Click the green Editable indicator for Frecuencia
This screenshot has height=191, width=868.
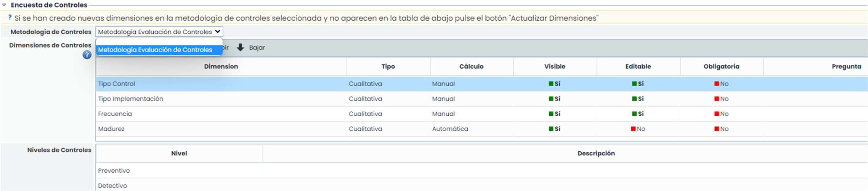634,114
